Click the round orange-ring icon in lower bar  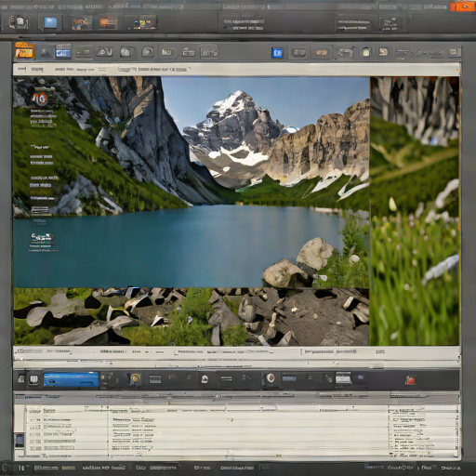pyautogui.click(x=136, y=378)
